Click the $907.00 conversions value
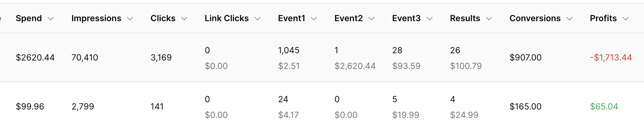The image size is (644, 127). pyautogui.click(x=525, y=57)
